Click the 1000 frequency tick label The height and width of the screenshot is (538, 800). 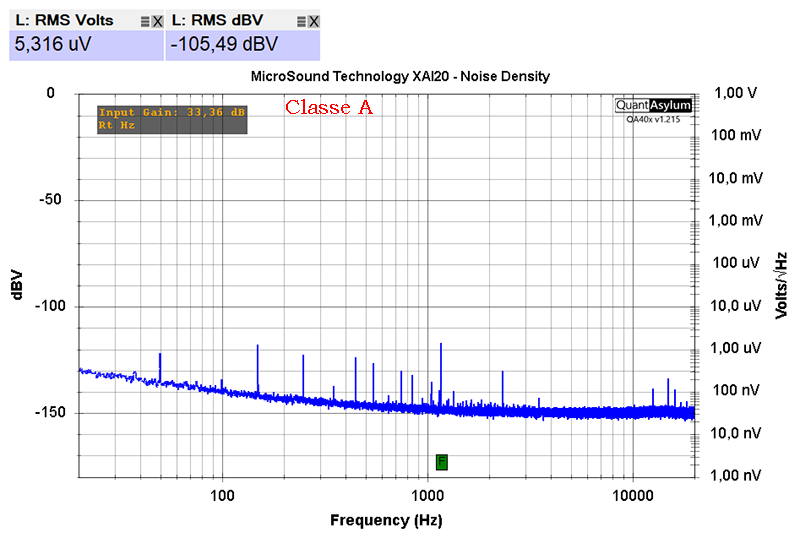tap(428, 496)
